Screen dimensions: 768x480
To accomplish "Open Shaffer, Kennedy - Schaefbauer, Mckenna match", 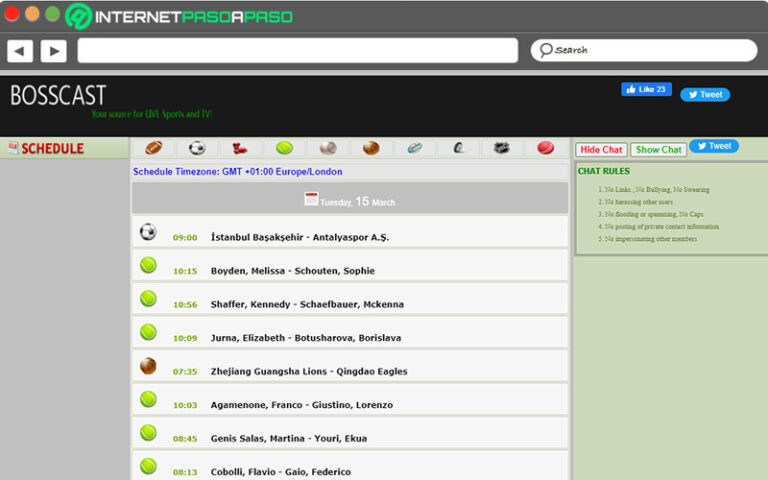I will 307,304.
